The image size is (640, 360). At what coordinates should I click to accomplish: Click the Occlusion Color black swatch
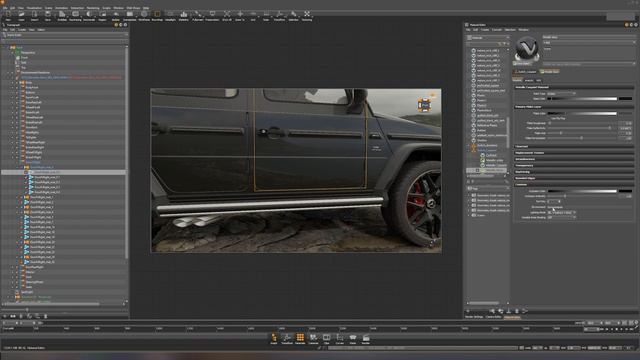pos(625,191)
